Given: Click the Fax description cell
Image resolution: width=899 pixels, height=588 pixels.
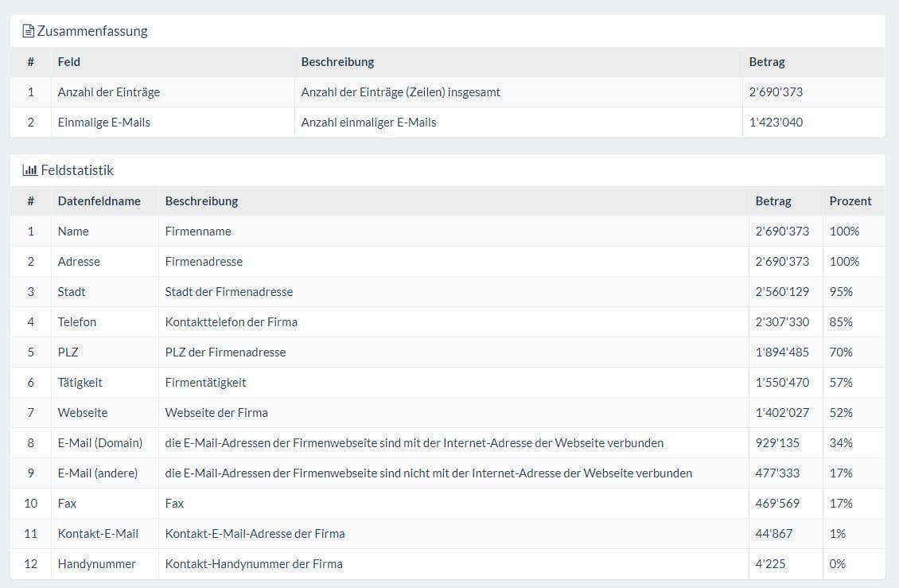Looking at the screenshot, I should click(175, 504).
